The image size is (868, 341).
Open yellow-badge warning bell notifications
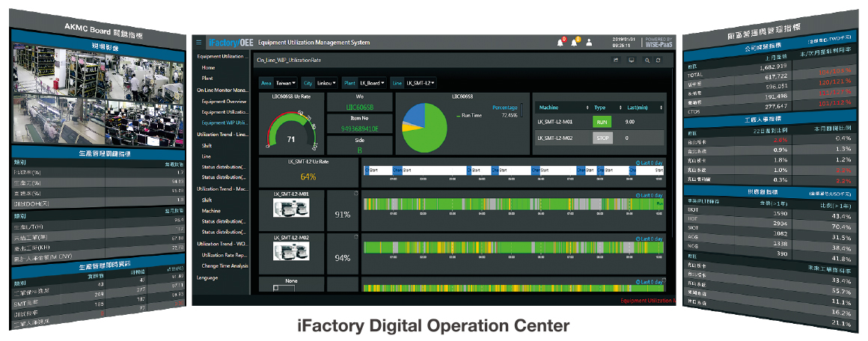click(575, 42)
